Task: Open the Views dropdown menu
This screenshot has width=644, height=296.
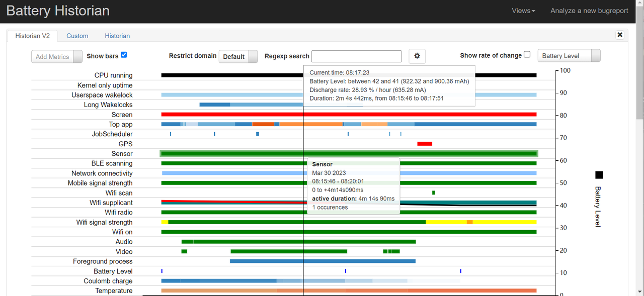Action: coord(523,11)
